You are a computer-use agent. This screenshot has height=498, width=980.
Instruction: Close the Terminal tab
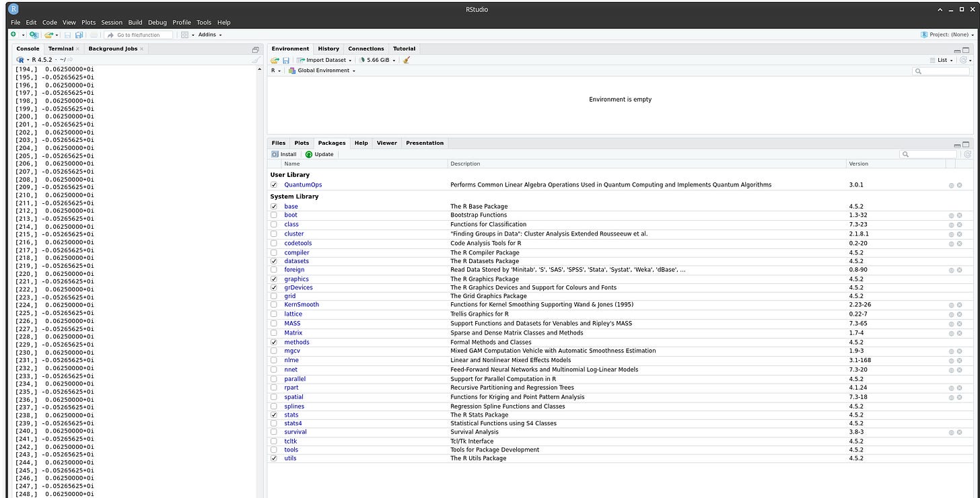[x=77, y=49]
